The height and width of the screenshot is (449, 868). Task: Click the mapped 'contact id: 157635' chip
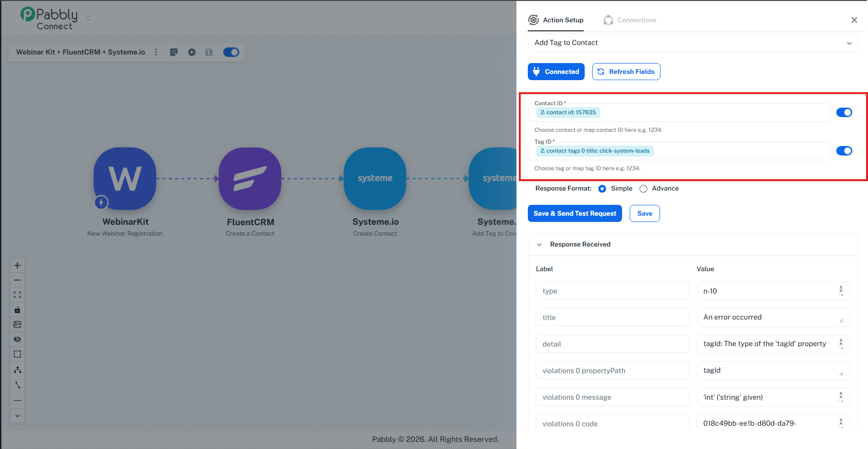tap(568, 112)
